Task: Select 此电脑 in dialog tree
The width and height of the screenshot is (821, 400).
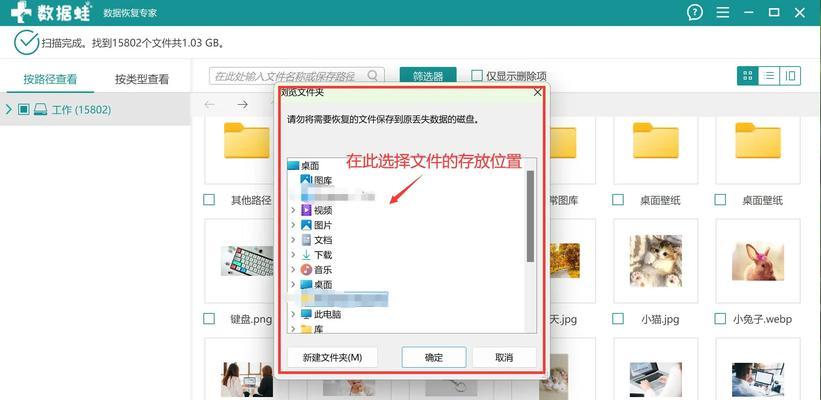Action: (x=321, y=315)
